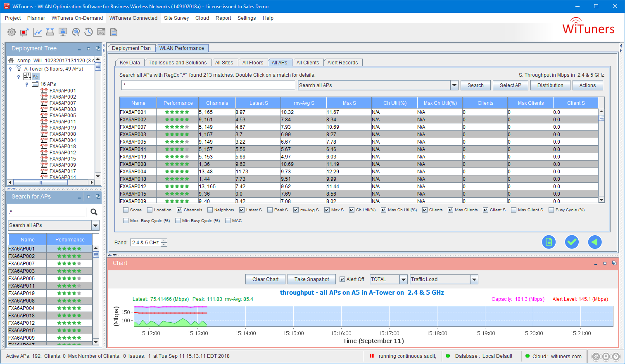Image resolution: width=625 pixels, height=364 pixels.
Task: Enable the Location column checkbox
Action: point(150,210)
